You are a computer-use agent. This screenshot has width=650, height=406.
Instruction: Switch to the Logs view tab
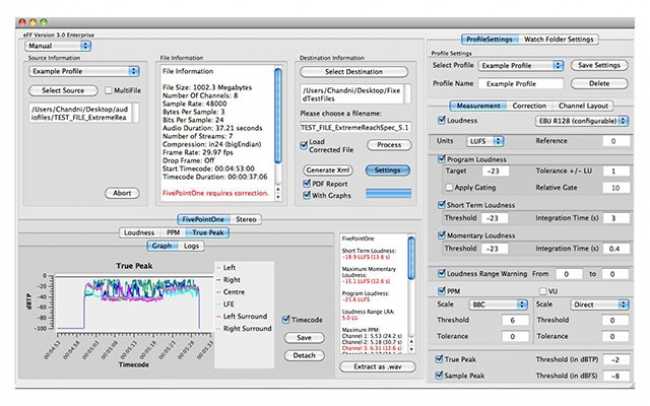coord(191,246)
